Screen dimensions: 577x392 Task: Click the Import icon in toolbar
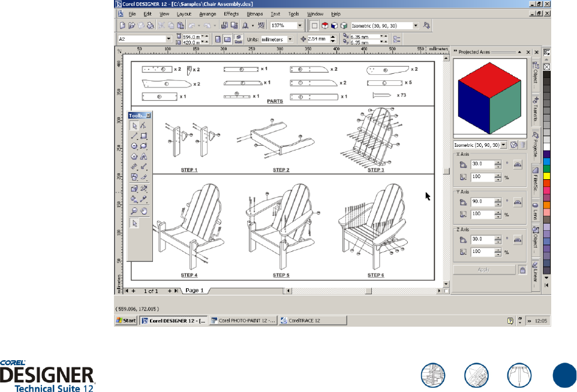click(x=224, y=25)
